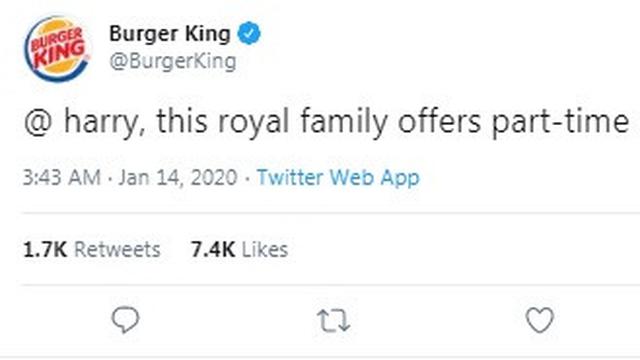640x360 pixels.
Task: Click the retweet arrows icon
Action: (x=333, y=320)
